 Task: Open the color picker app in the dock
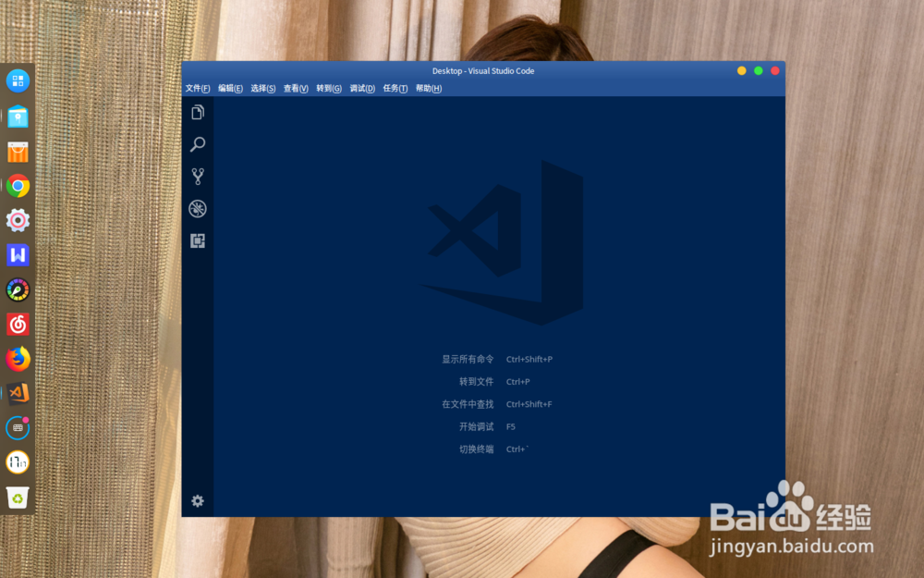tap(18, 289)
